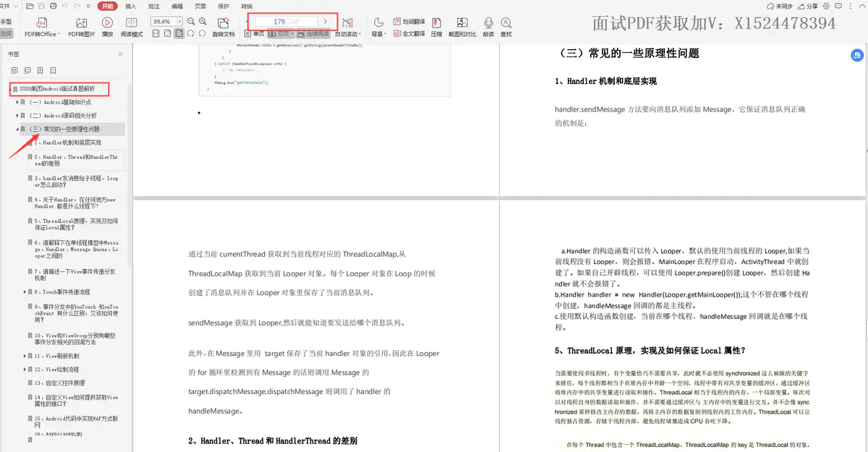The width and height of the screenshot is (868, 452).
Task: Open the PDF转Office converter
Action: point(42,27)
